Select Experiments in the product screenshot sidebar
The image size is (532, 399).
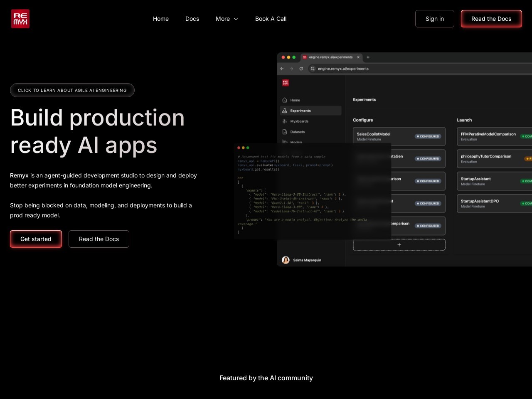(311, 111)
